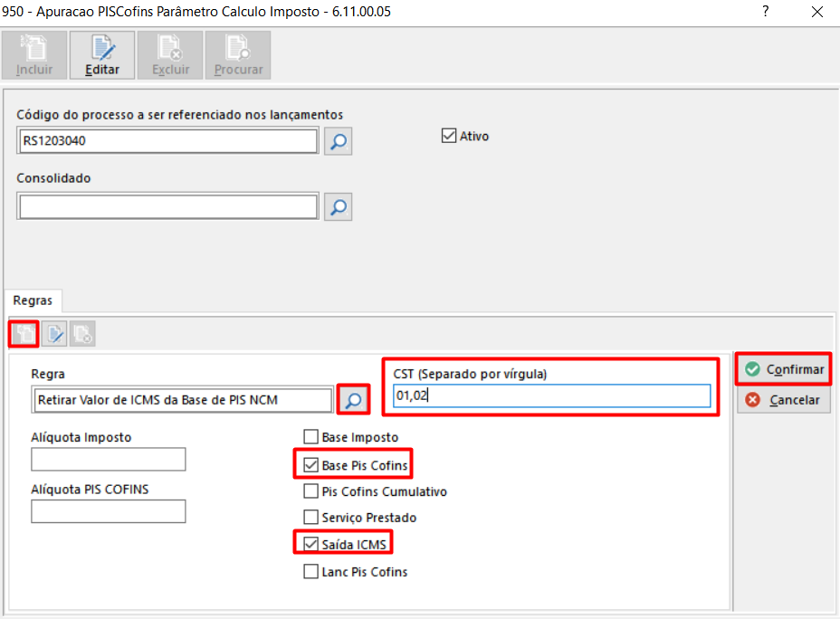The width and height of the screenshot is (840, 619).
Task: Uncheck the Base Pis Cofins checkbox
Action: pyautogui.click(x=310, y=465)
